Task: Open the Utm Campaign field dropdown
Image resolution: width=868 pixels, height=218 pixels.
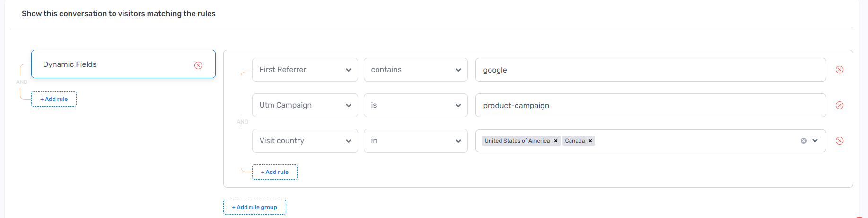Action: tap(305, 105)
